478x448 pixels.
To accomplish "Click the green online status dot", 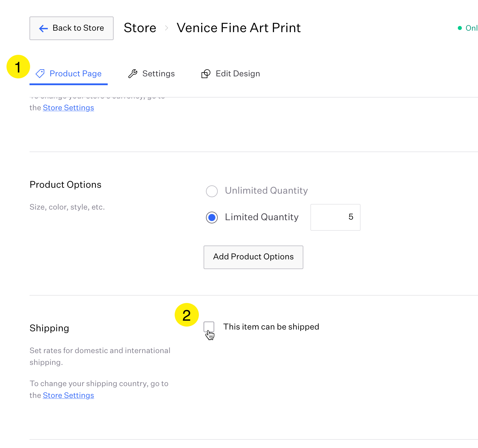I will [x=460, y=28].
